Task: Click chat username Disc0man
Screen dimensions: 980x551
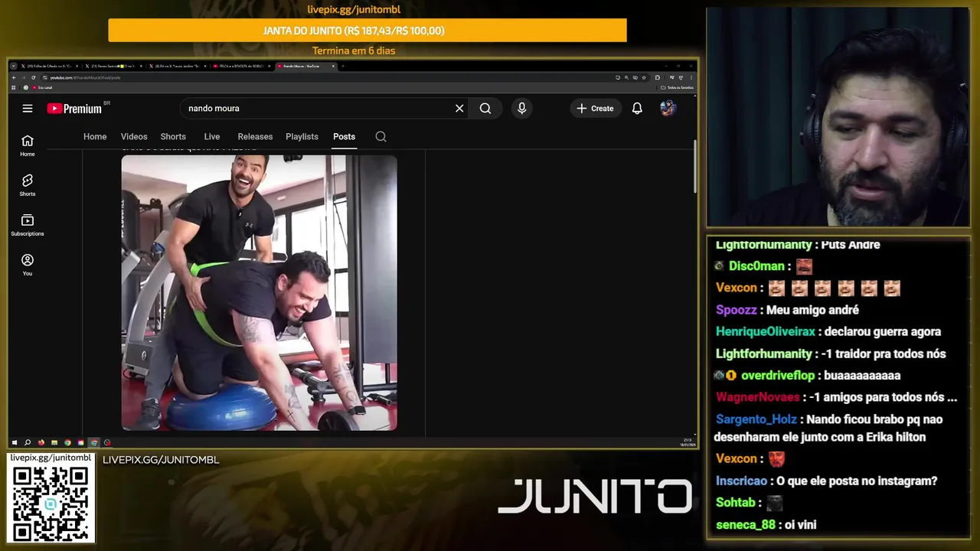Action: coord(756,266)
